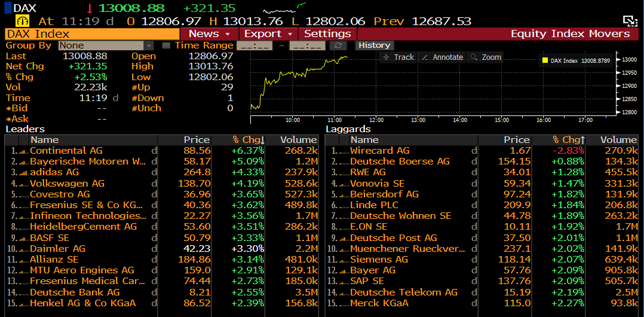This screenshot has width=644, height=317.
Task: Open the News dropdown menu
Action: pos(210,33)
